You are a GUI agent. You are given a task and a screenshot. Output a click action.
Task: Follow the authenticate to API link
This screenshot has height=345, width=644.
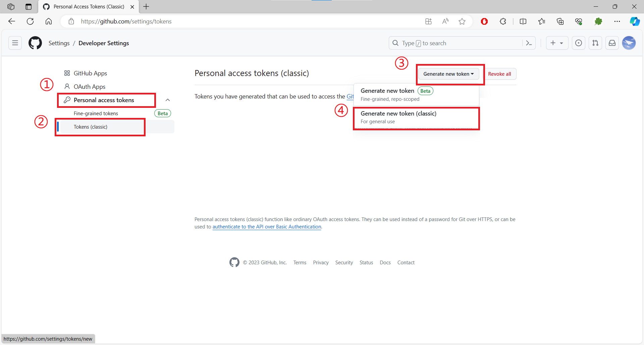tap(267, 227)
